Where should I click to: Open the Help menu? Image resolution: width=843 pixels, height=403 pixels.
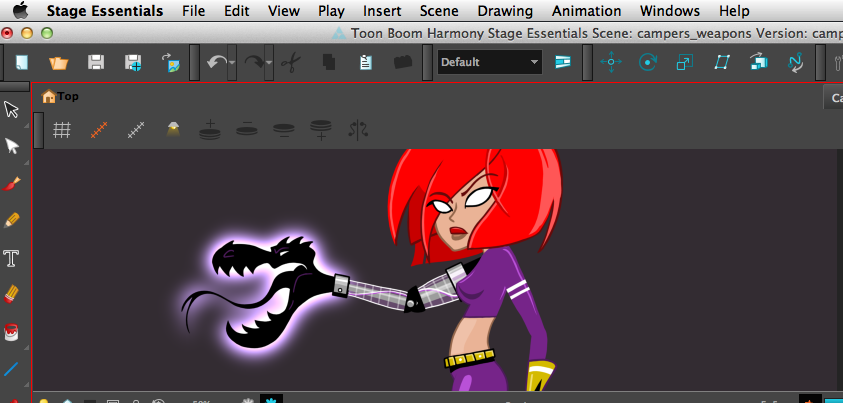pos(734,11)
